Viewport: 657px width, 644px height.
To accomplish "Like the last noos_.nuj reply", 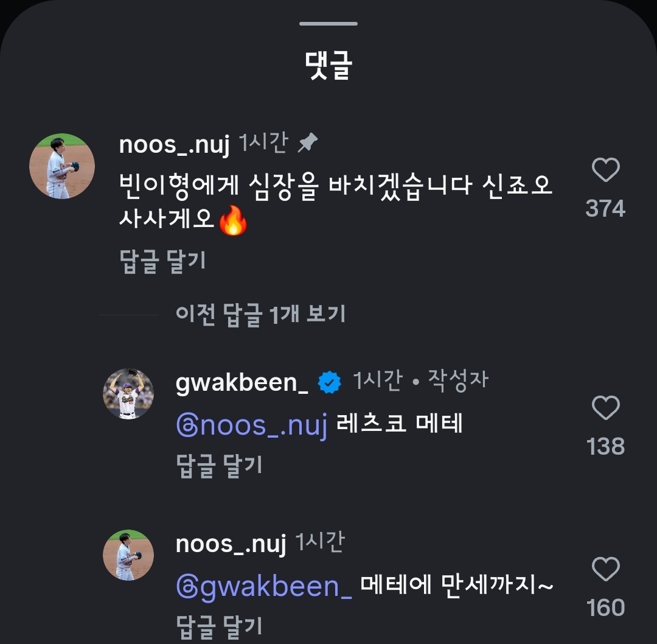I will 605,570.
